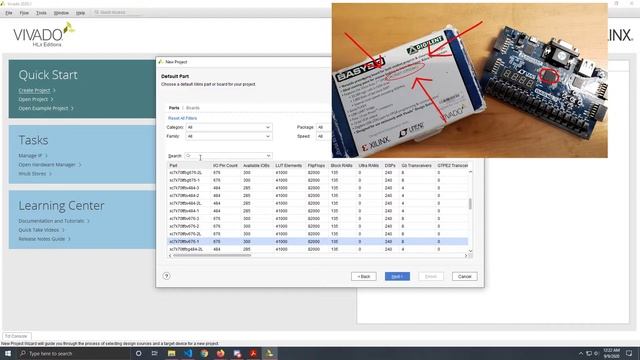
Task: Click the Create Project link
Action: (x=34, y=90)
